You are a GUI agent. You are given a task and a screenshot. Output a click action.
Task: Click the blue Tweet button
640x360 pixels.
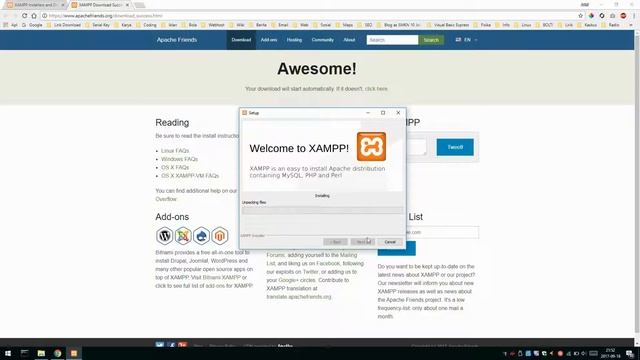tap(455, 147)
